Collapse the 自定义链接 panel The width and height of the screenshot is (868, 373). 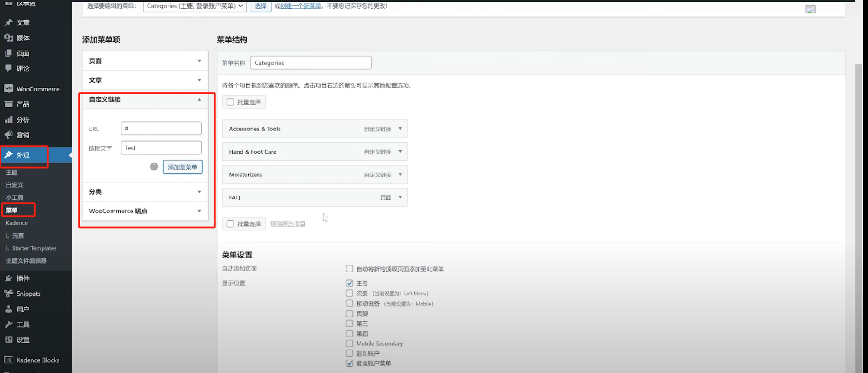[x=199, y=100]
